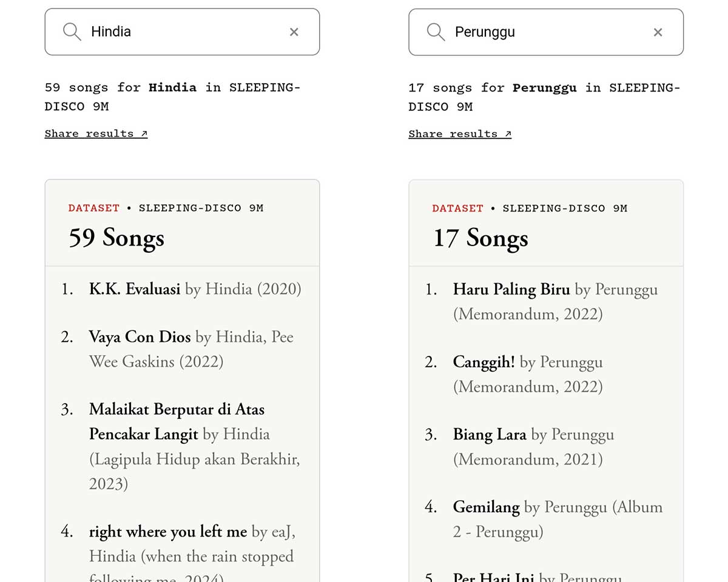Select the song Gemilang
728x582 pixels.
[487, 507]
